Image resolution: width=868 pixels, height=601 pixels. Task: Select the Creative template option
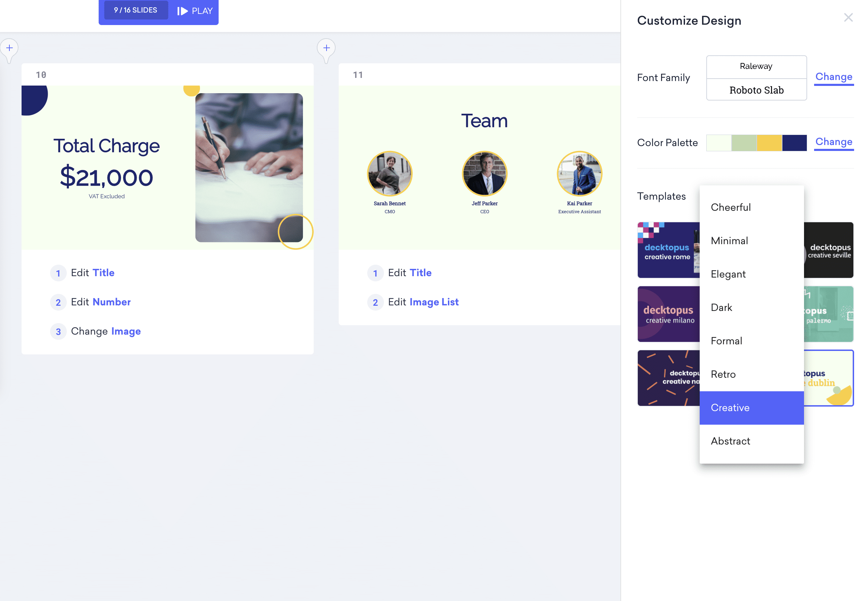731,408
